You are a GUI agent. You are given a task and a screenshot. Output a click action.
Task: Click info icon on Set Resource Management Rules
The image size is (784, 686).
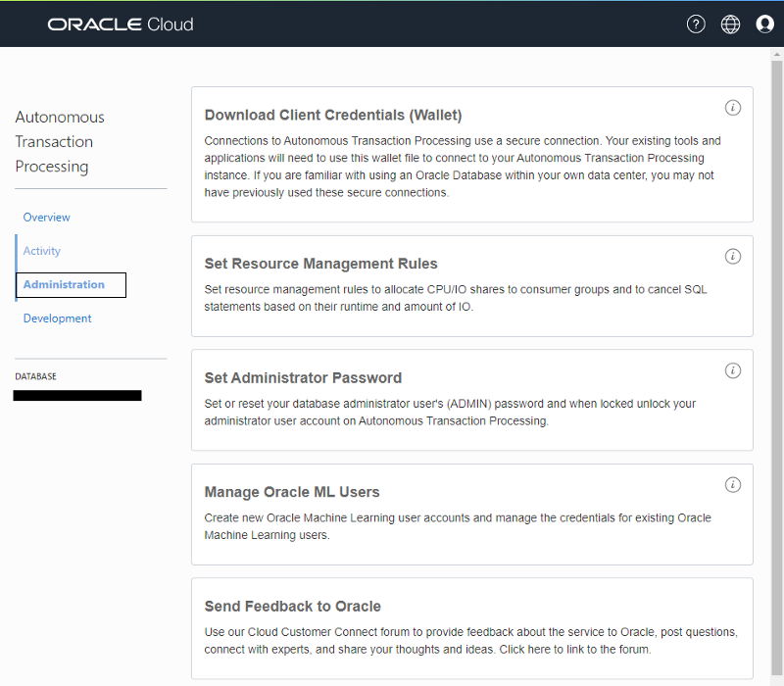[x=732, y=257]
